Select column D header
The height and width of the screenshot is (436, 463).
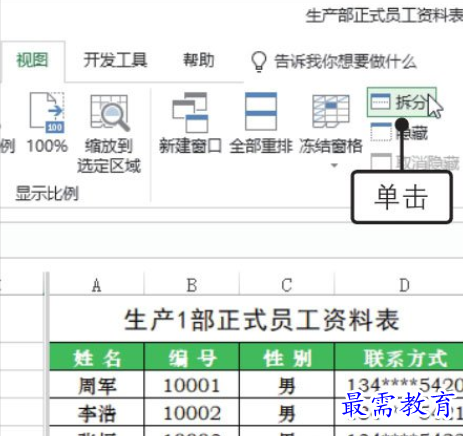(399, 285)
